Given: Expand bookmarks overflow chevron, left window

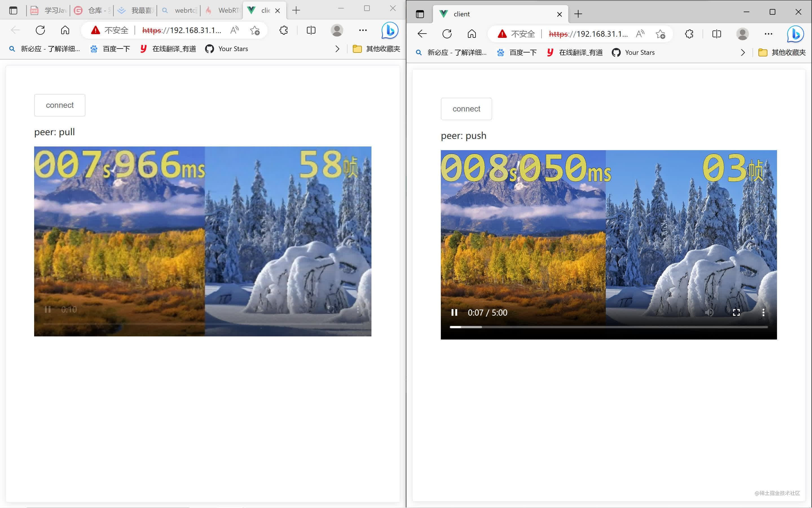Looking at the screenshot, I should (x=337, y=49).
